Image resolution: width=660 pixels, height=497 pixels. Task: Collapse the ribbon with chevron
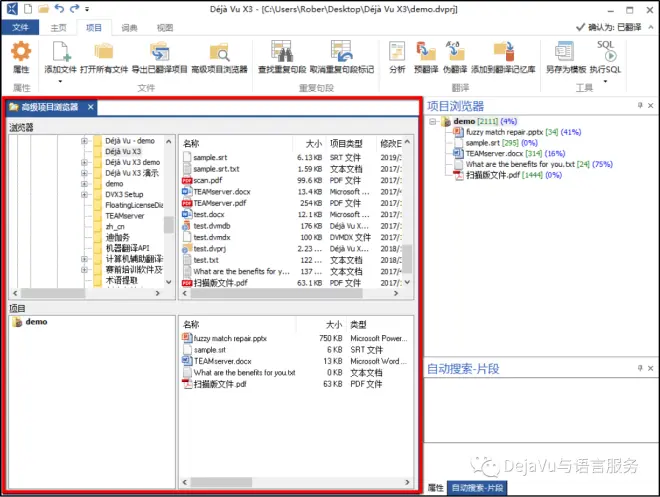pyautogui.click(x=651, y=27)
